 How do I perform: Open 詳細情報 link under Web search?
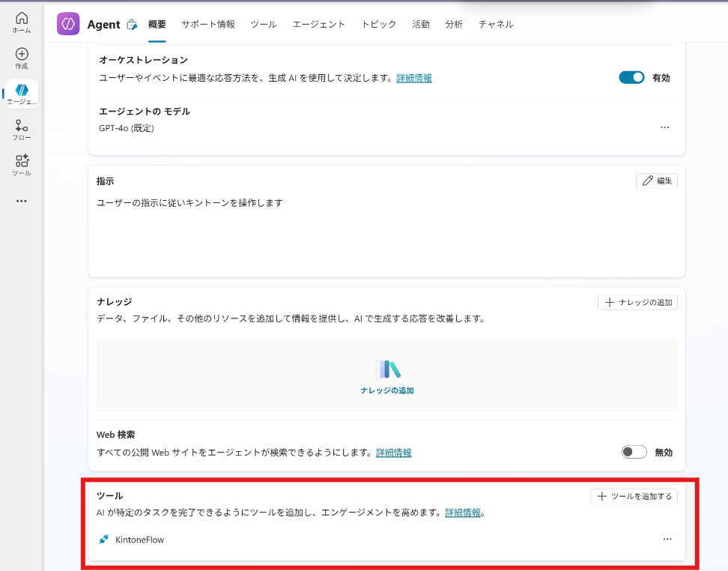[393, 453]
